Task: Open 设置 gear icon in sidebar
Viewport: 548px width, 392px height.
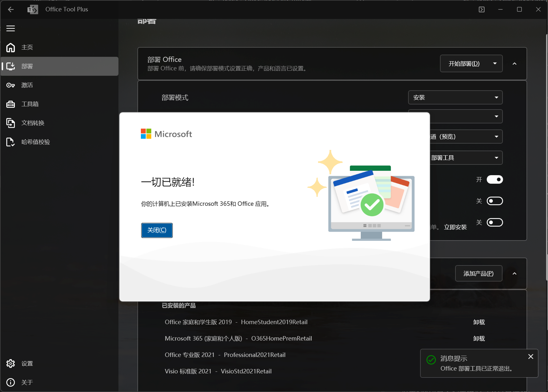Action: (x=11, y=364)
